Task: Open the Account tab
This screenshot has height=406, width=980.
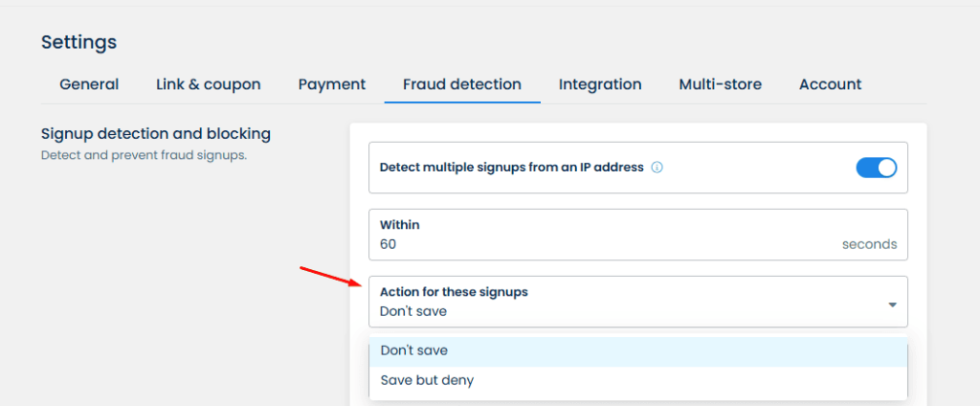Action: (831, 84)
